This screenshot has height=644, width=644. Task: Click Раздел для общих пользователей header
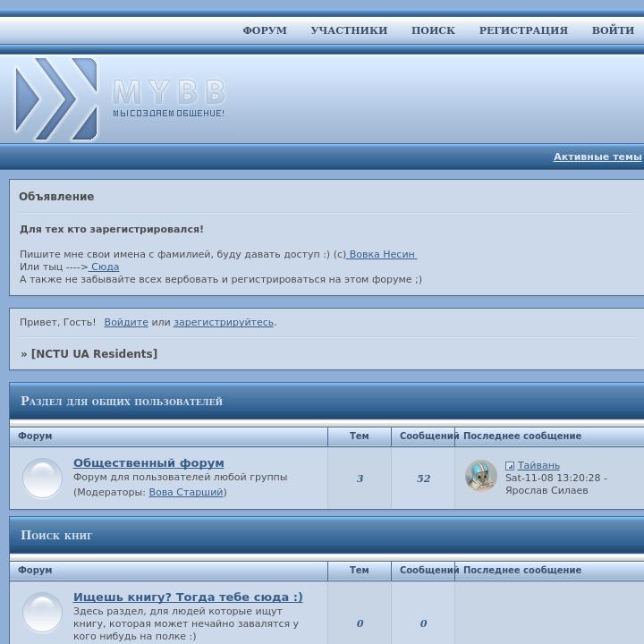pyautogui.click(x=122, y=402)
